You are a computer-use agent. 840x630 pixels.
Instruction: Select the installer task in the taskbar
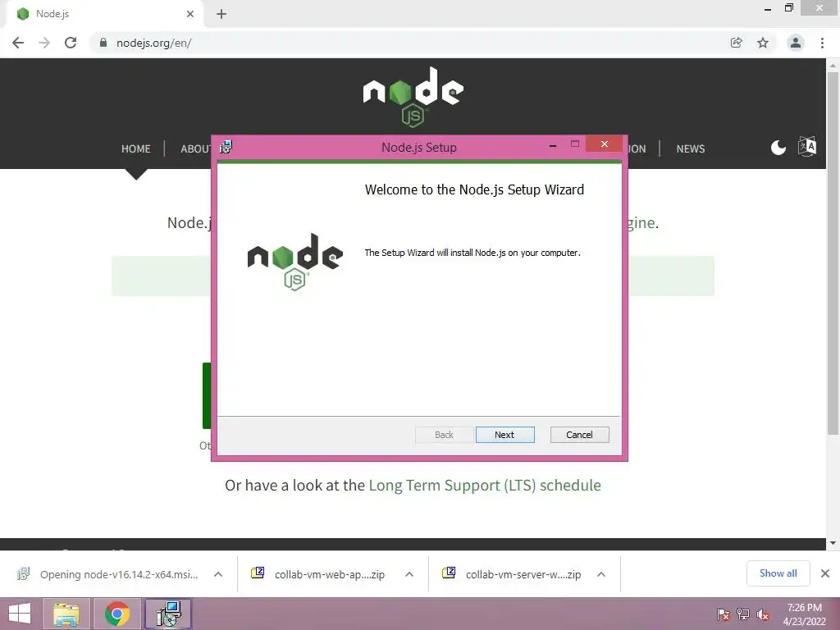tap(168, 614)
